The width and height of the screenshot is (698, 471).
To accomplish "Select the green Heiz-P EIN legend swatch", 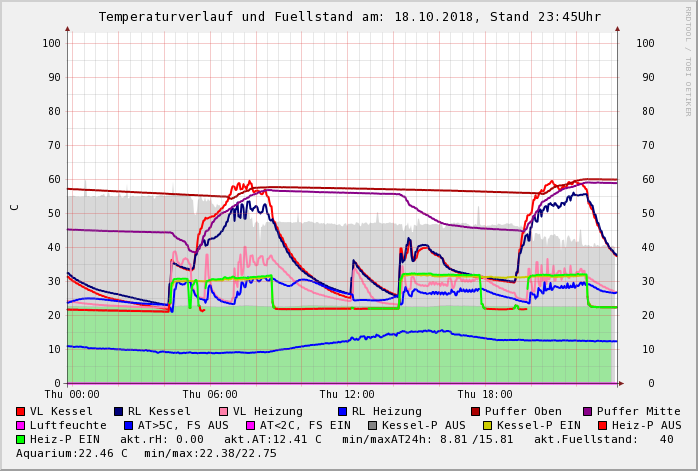I will point(21,439).
